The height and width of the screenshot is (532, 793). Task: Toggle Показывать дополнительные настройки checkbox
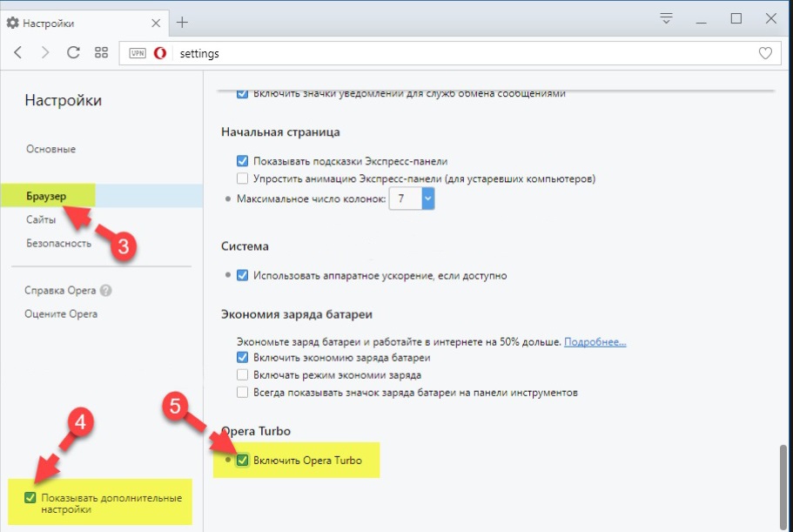point(30,498)
